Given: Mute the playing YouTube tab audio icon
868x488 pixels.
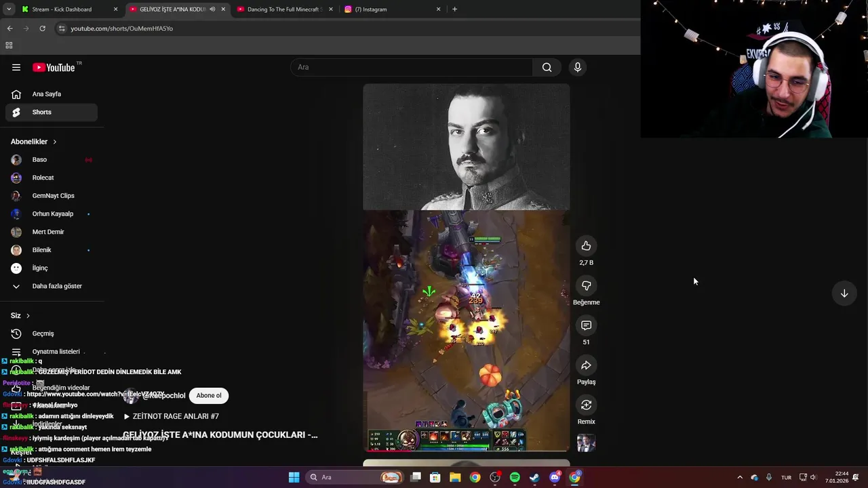Looking at the screenshot, I should click(x=212, y=9).
